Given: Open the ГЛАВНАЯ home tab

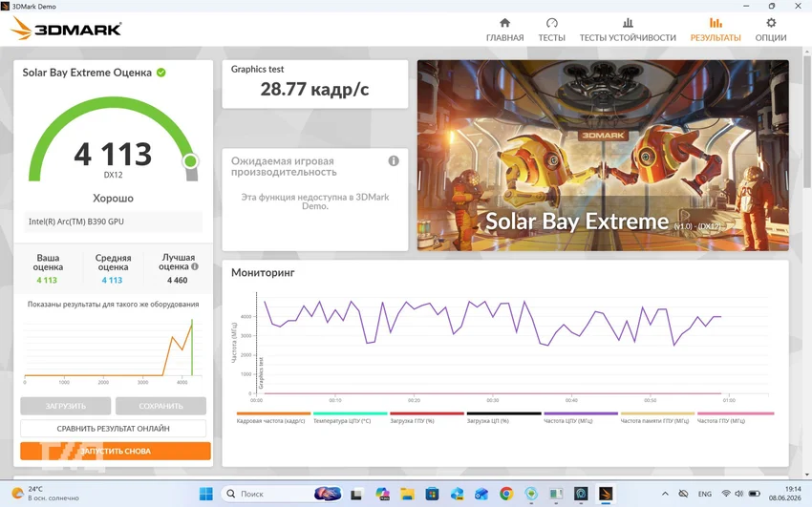Looking at the screenshot, I should coord(504,30).
